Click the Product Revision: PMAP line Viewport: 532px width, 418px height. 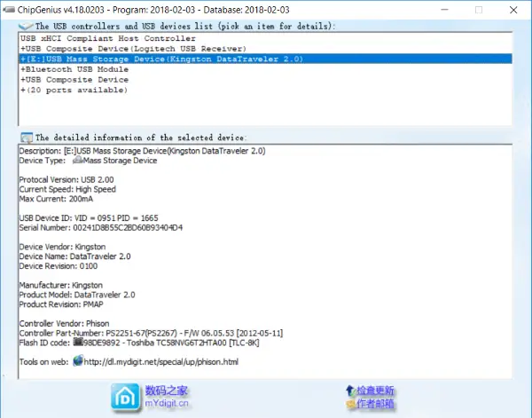(61, 304)
